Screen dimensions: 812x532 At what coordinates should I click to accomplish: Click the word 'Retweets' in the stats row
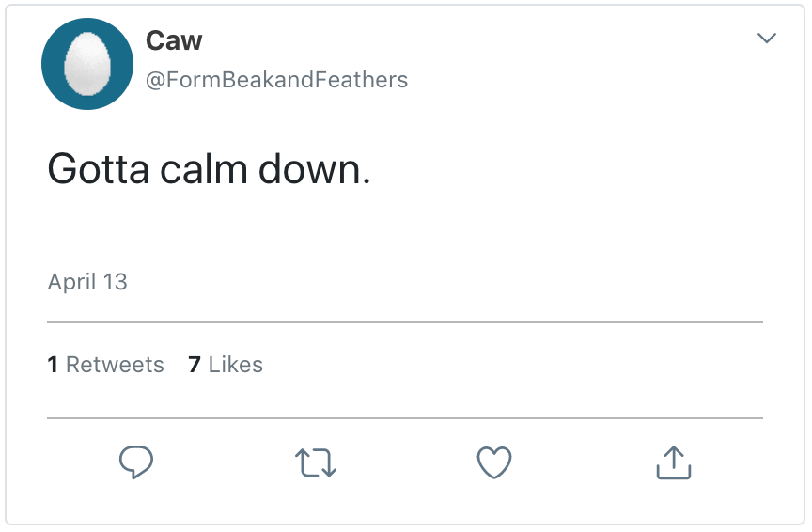click(115, 365)
